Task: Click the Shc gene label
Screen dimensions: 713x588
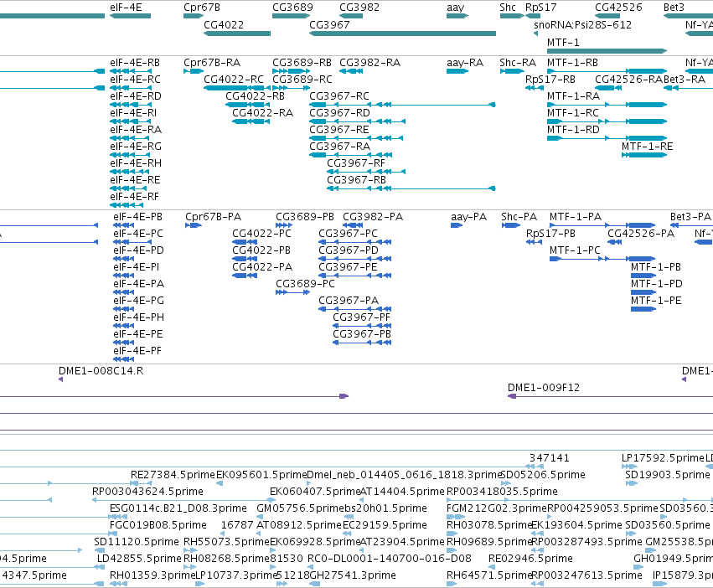Action: 508,8
